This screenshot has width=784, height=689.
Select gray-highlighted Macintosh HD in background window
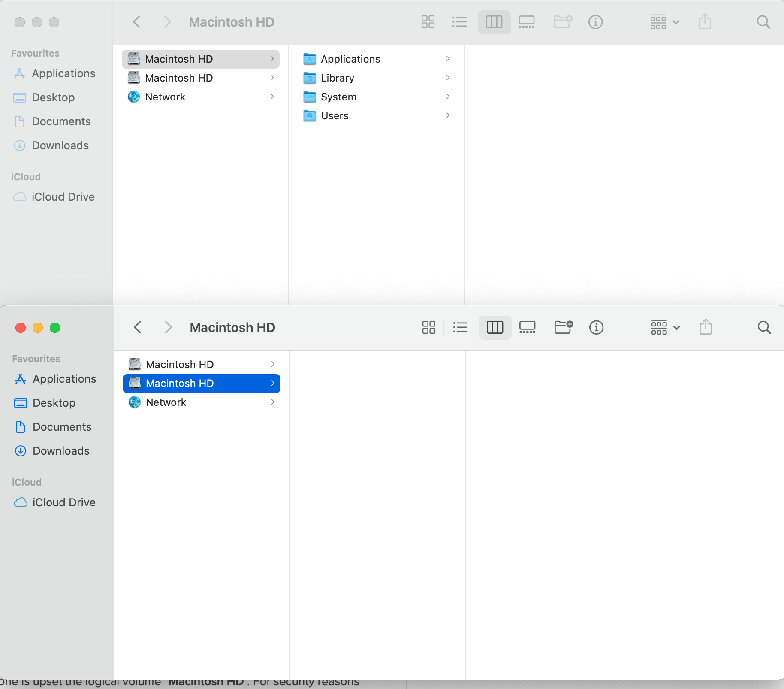coord(201,59)
